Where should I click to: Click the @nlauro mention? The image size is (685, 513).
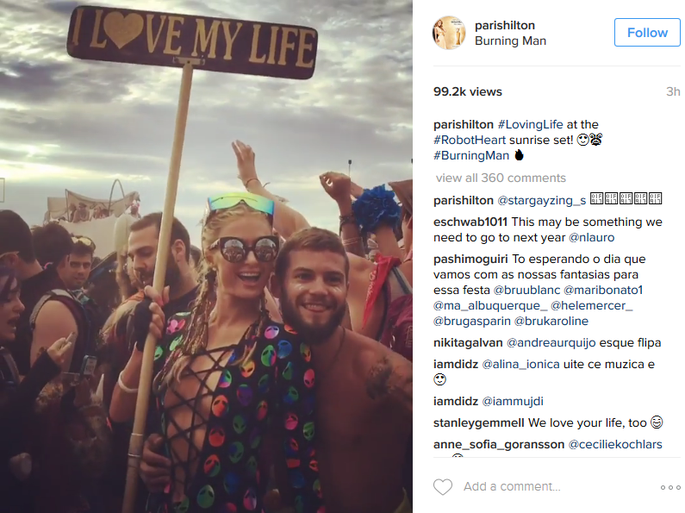[591, 238]
